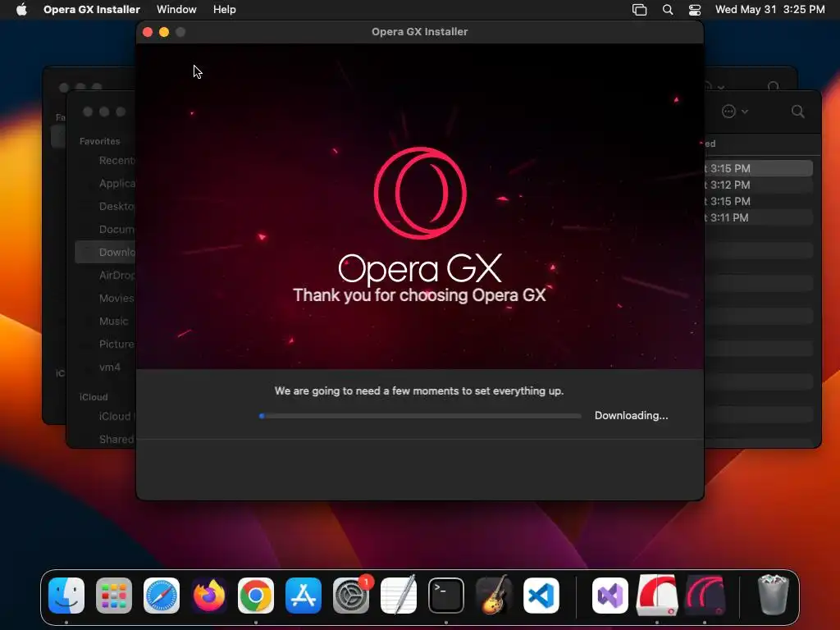Click the Downloading... status text
The height and width of the screenshot is (630, 840).
tap(631, 416)
